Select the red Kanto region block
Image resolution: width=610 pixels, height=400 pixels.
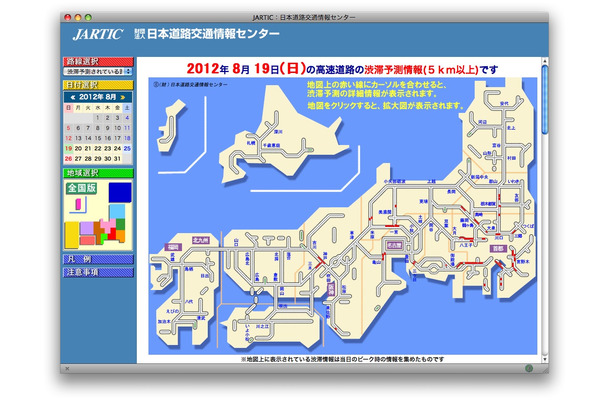click(x=112, y=235)
